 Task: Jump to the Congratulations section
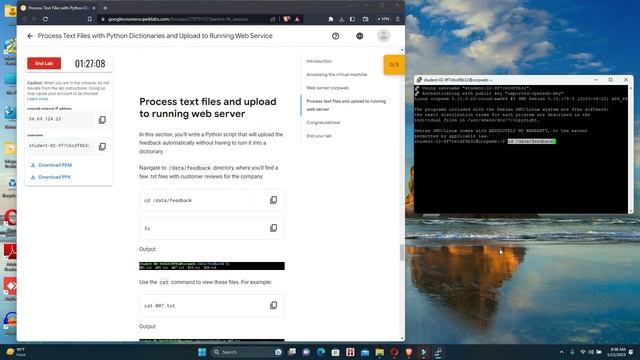pos(323,122)
